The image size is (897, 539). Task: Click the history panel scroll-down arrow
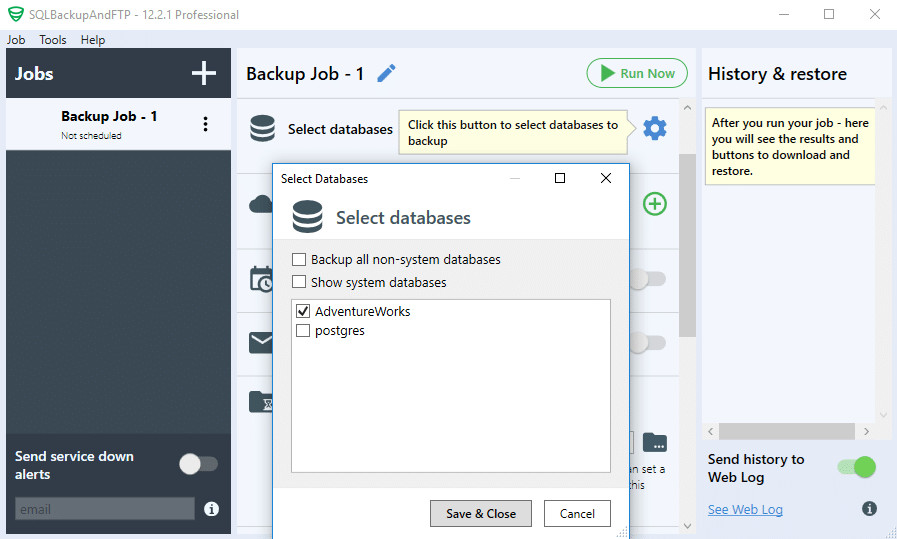pyautogui.click(x=883, y=415)
